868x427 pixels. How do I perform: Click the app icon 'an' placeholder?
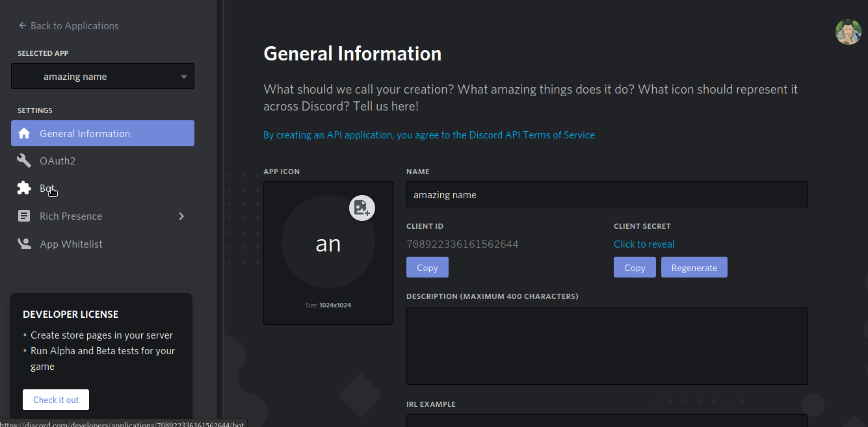[x=328, y=242]
